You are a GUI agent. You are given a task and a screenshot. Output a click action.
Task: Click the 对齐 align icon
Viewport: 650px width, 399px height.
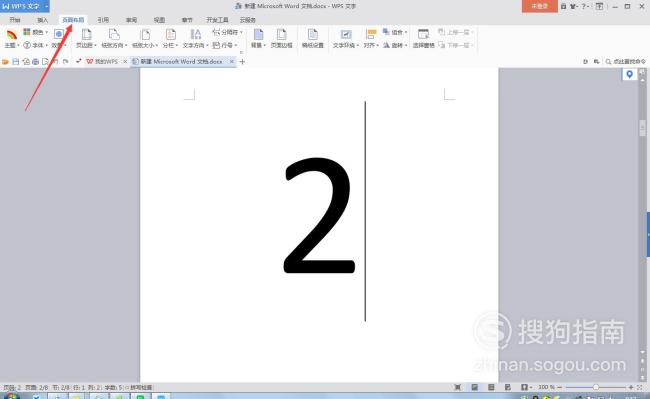(x=371, y=34)
